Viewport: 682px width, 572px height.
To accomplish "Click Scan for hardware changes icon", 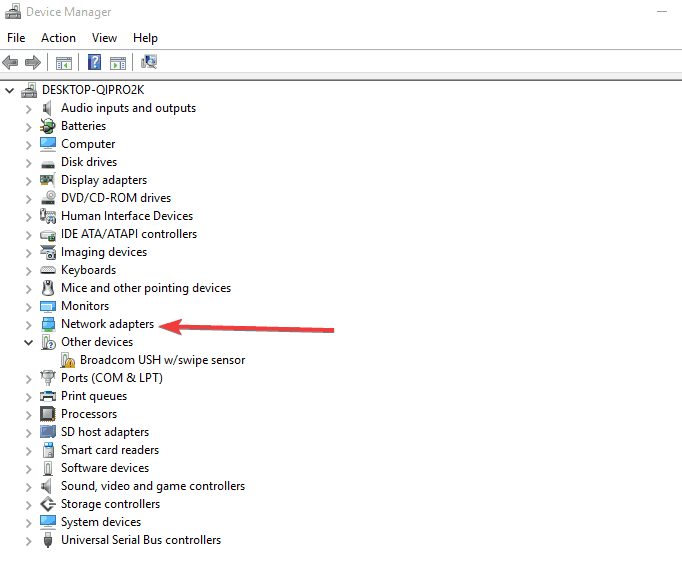I will tap(149, 62).
